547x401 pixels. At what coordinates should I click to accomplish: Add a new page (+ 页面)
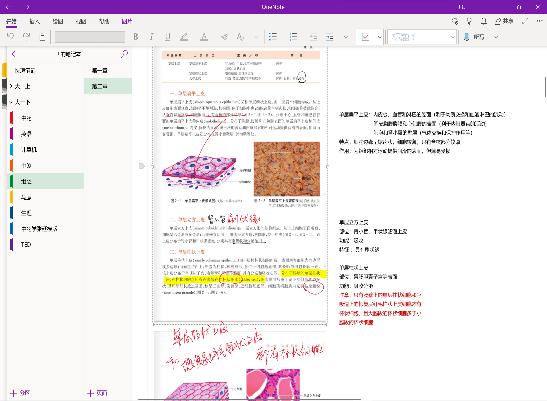click(97, 393)
